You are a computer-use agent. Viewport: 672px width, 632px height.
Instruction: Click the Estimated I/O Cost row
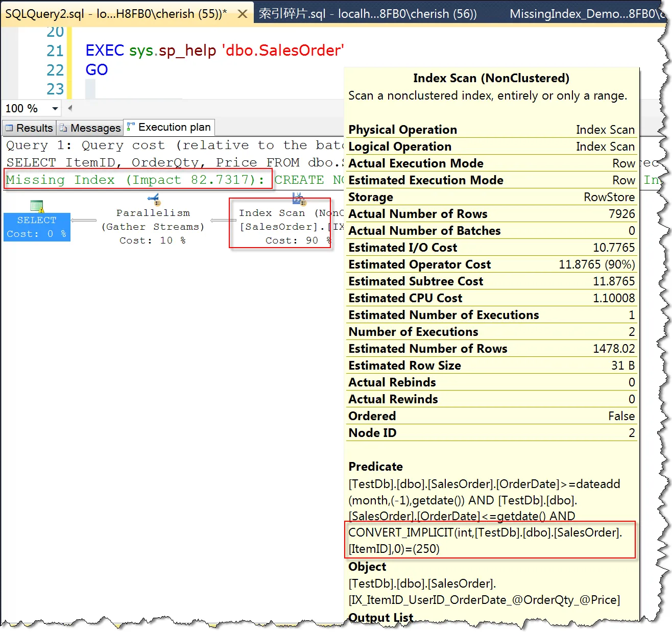(x=491, y=248)
